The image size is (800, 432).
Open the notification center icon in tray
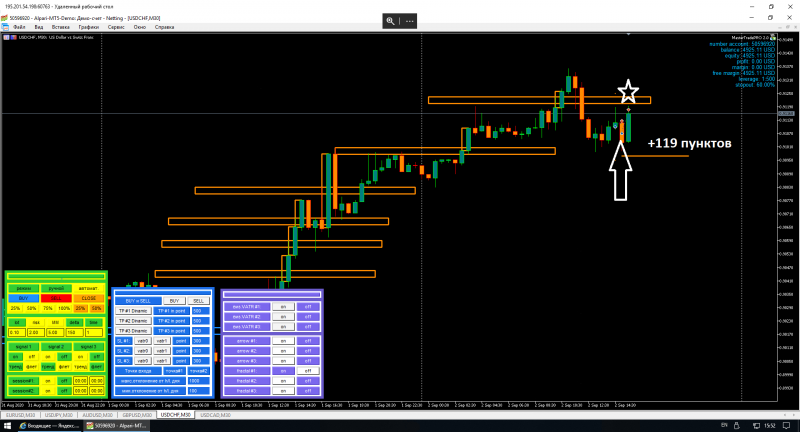tap(786, 425)
